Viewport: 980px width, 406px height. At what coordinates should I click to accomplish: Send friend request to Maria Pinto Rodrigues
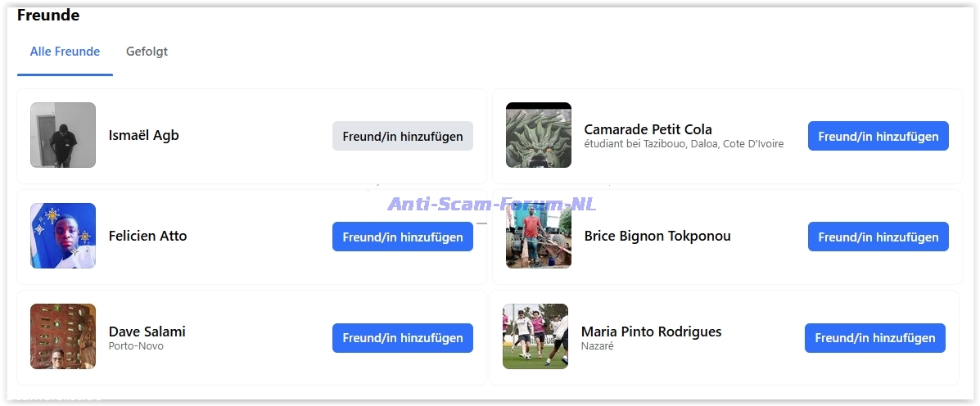pyautogui.click(x=874, y=338)
